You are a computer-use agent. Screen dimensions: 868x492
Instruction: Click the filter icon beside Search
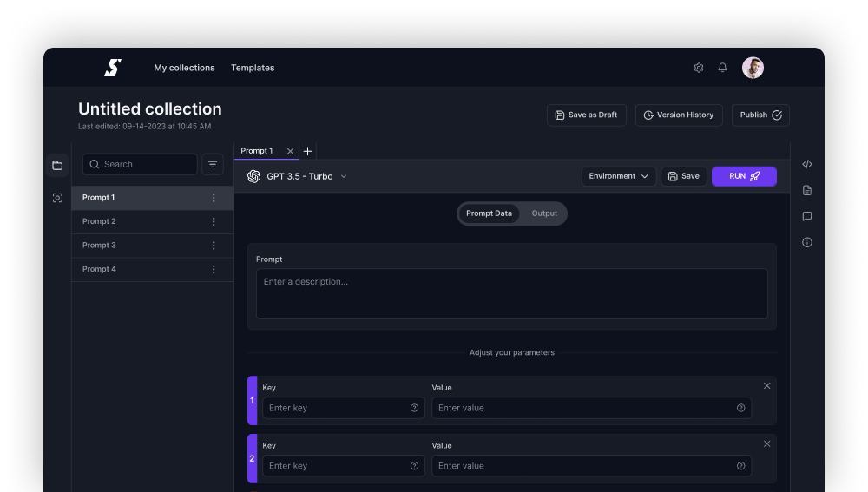click(x=213, y=164)
